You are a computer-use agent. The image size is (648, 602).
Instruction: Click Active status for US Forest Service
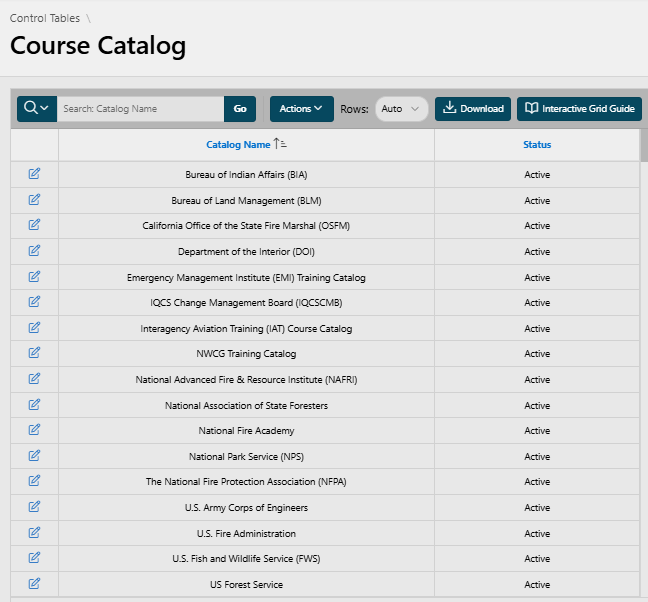[x=537, y=585]
